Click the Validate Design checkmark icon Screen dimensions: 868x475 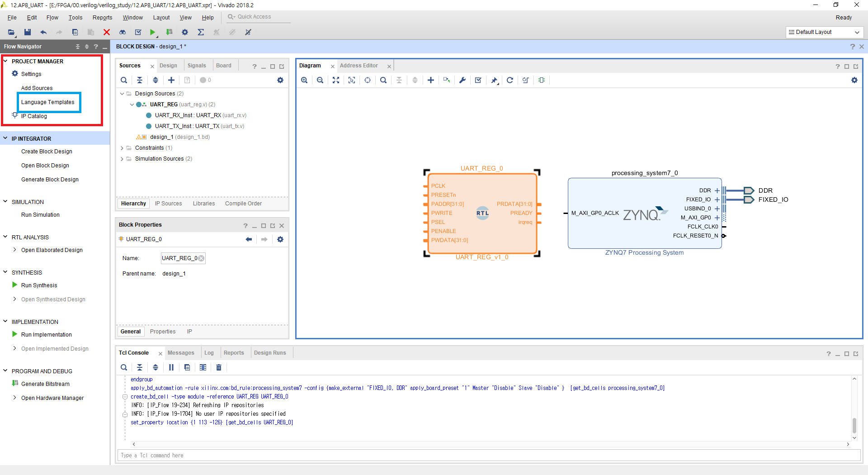(478, 80)
